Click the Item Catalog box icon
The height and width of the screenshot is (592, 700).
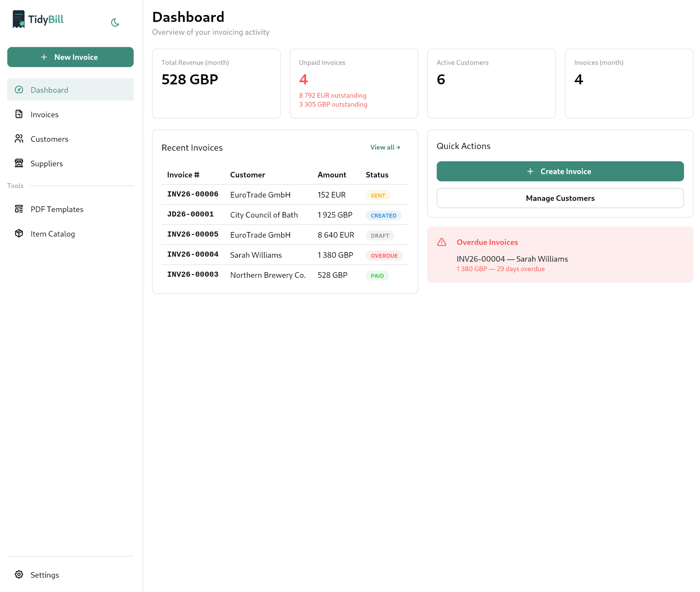pos(19,233)
